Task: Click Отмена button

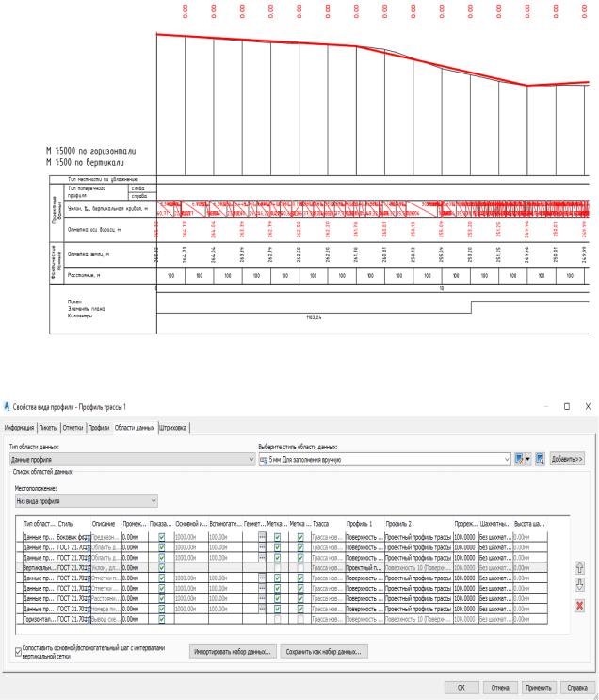Action: point(500,688)
